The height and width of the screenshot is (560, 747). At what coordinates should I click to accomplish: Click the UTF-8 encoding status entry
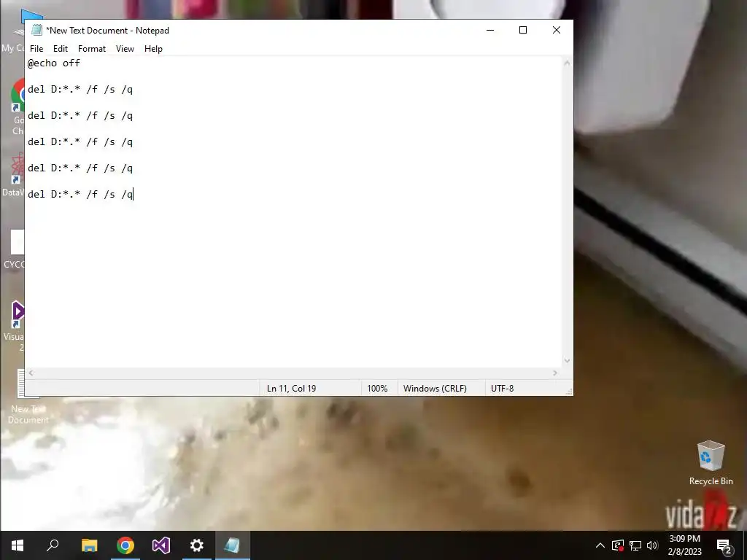pyautogui.click(x=502, y=388)
